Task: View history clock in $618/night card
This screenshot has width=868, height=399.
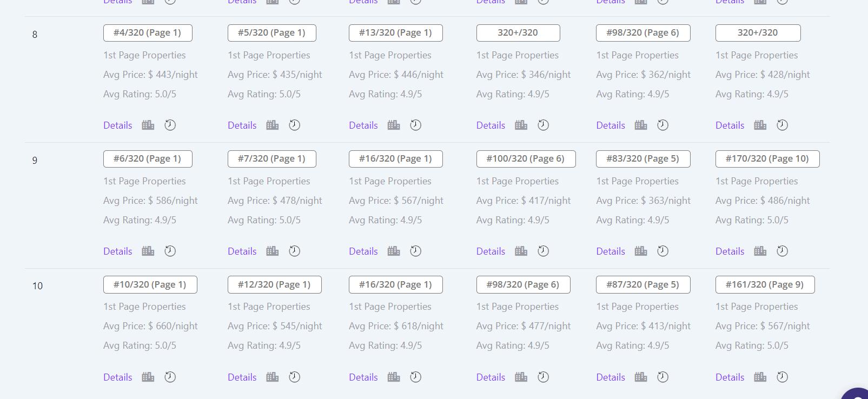Action: [x=415, y=377]
